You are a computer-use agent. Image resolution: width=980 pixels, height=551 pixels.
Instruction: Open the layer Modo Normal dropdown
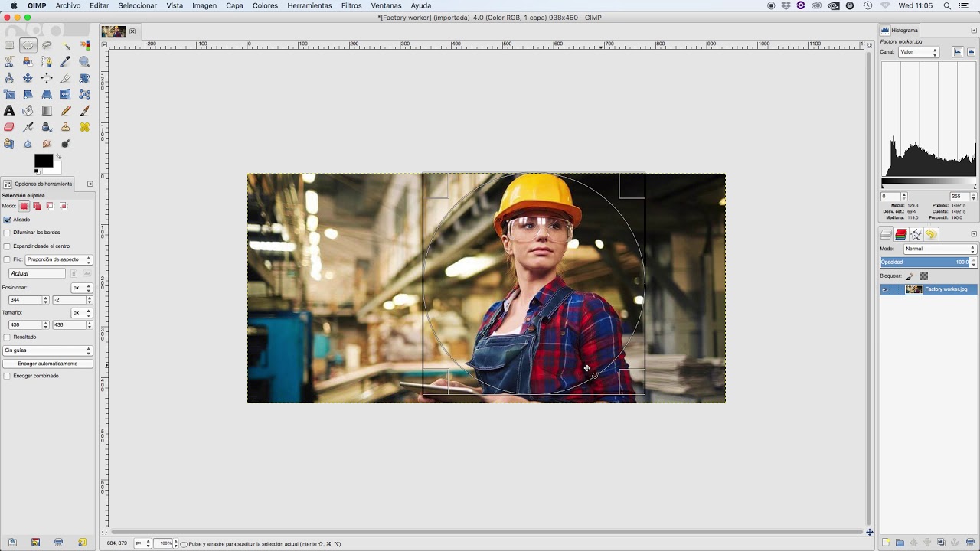point(940,249)
